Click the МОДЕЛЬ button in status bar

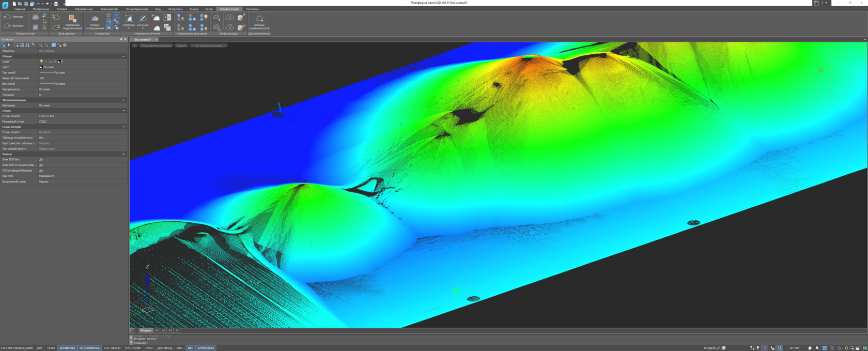pyautogui.click(x=710, y=348)
